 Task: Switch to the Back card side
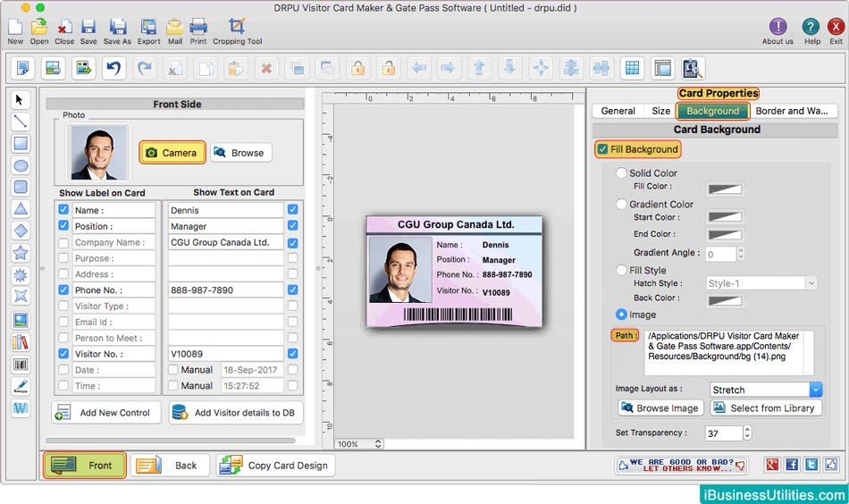[x=170, y=465]
